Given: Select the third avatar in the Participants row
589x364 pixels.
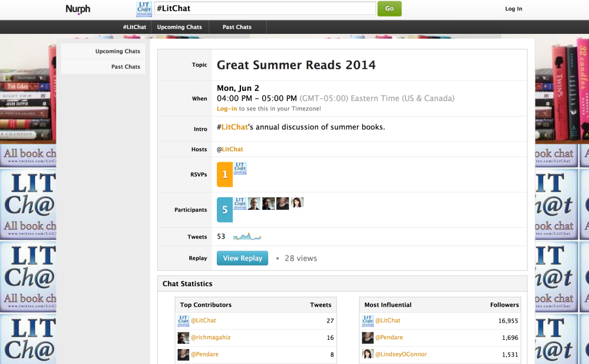Looking at the screenshot, I should click(269, 204).
